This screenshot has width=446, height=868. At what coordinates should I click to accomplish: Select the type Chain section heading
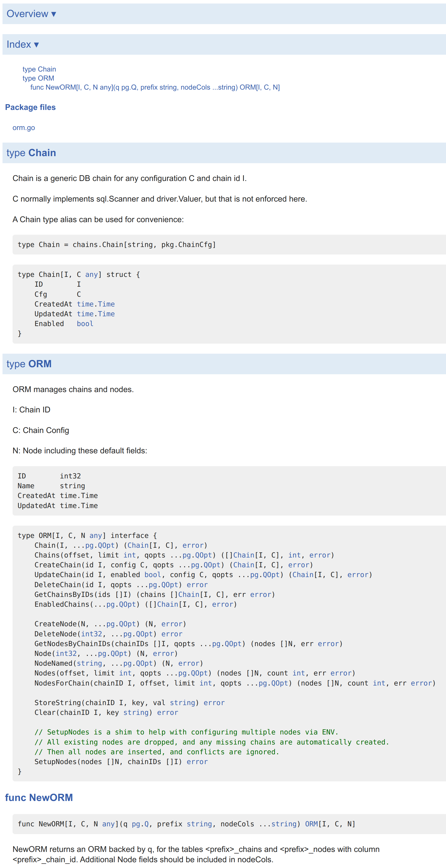tap(30, 153)
